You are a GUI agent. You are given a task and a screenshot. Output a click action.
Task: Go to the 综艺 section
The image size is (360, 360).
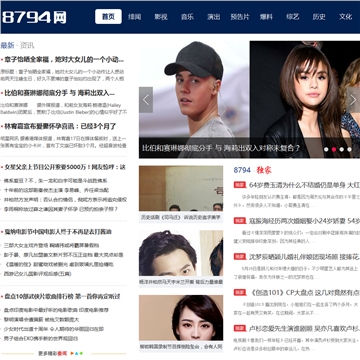[x=292, y=17]
